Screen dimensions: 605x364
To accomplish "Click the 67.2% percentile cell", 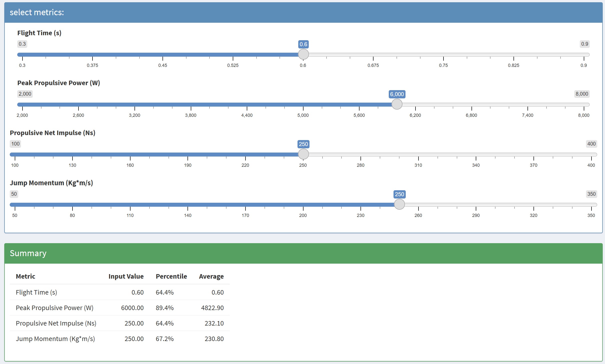I will point(165,339).
